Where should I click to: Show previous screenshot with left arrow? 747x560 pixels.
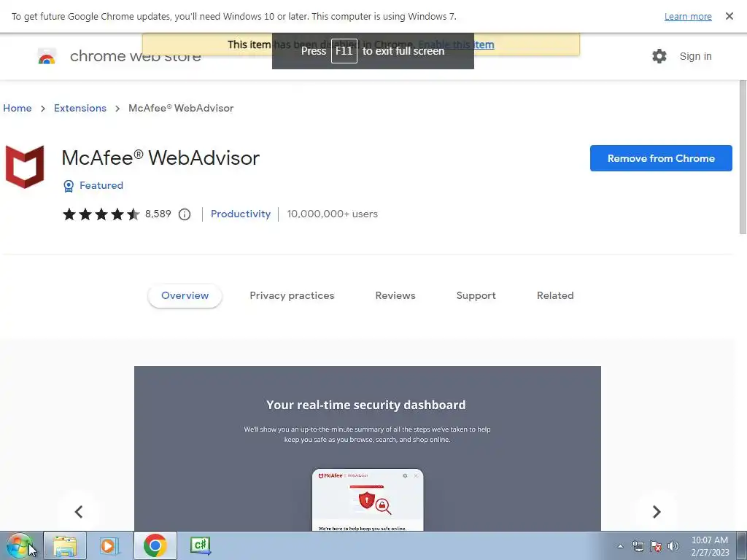(79, 511)
